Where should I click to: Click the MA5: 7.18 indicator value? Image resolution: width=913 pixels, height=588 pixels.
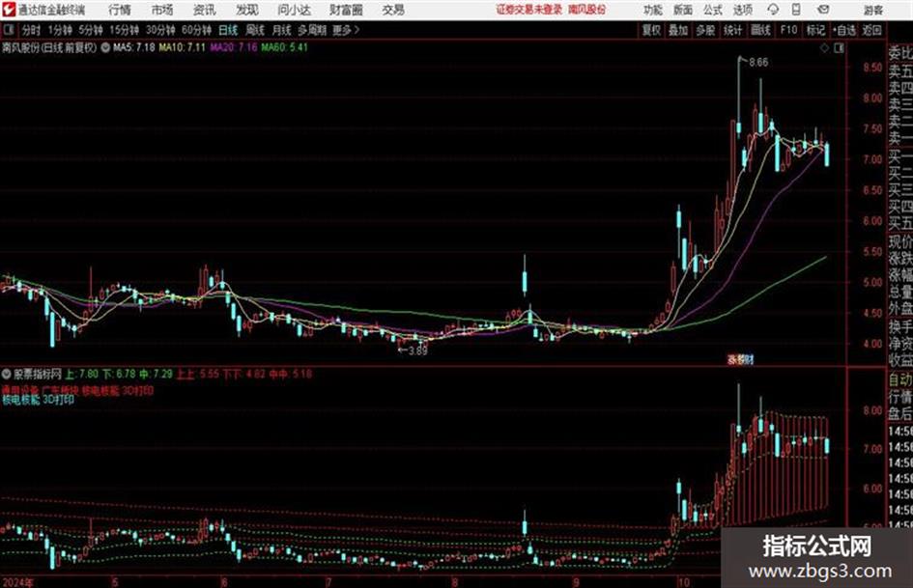pos(134,47)
